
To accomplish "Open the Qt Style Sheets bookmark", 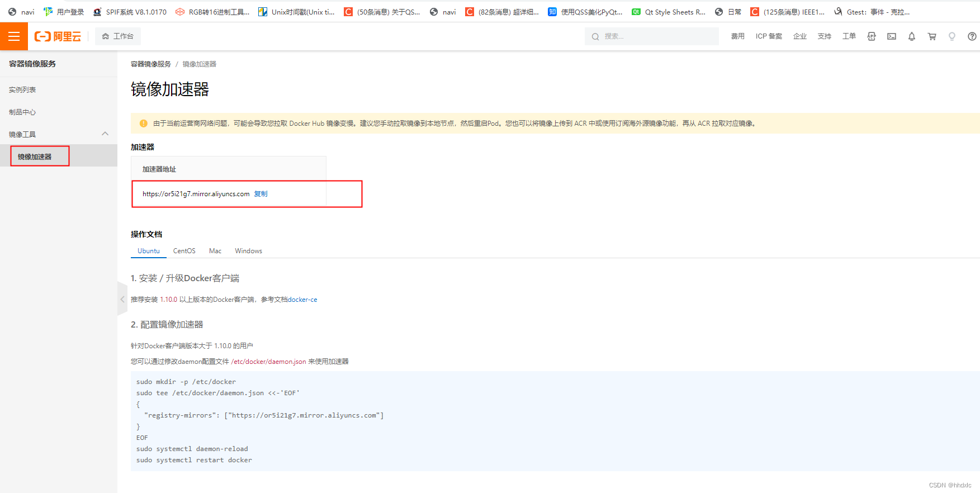I will tap(669, 12).
